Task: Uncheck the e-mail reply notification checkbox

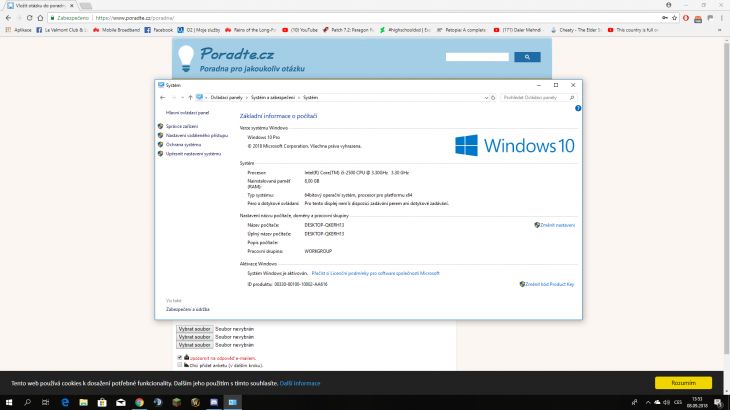Action: [180, 357]
